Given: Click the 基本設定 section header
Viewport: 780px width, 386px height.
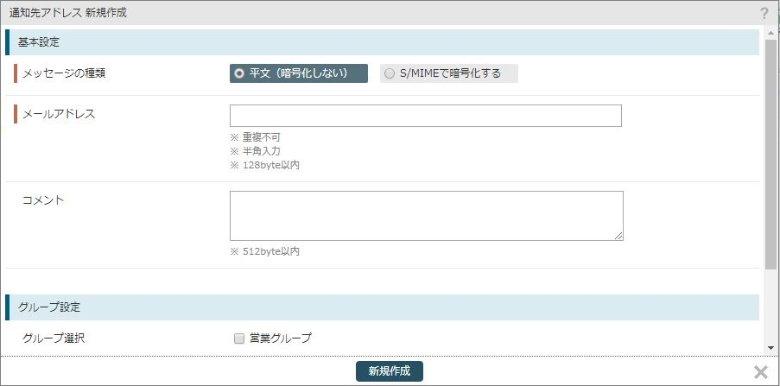Looking at the screenshot, I should 382,42.
